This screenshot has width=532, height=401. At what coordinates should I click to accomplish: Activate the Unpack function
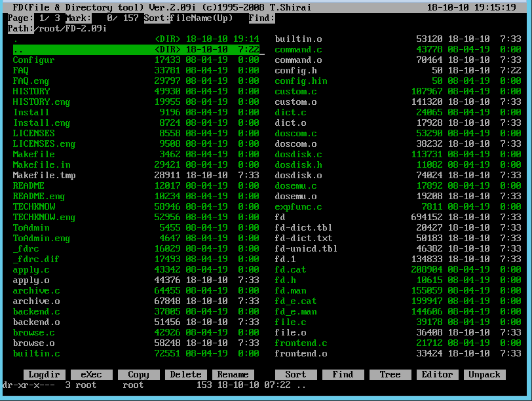click(484, 374)
